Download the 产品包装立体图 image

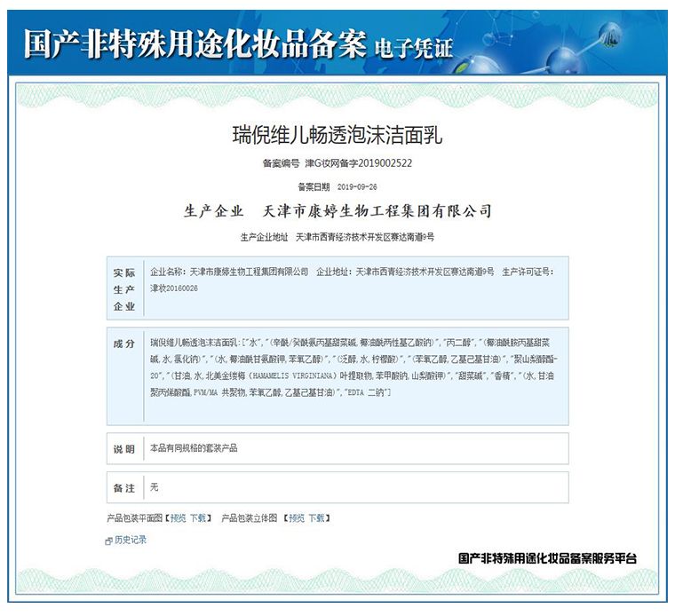click(x=316, y=518)
